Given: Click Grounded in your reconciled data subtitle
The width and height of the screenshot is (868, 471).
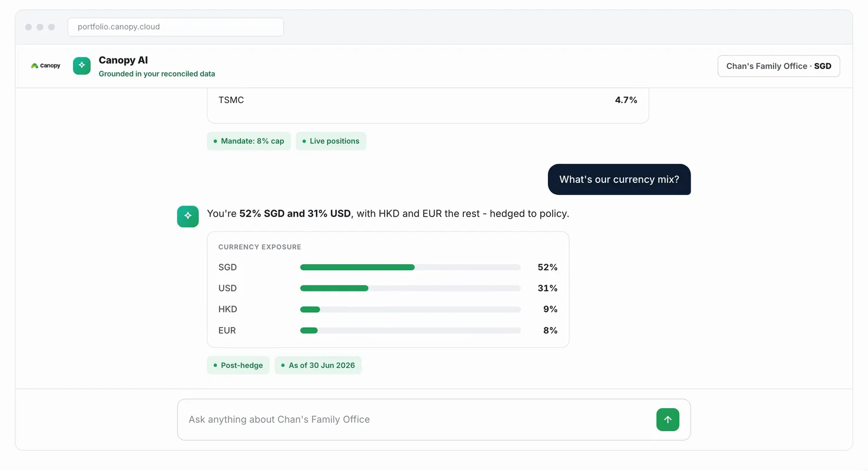Looking at the screenshot, I should pyautogui.click(x=157, y=74).
